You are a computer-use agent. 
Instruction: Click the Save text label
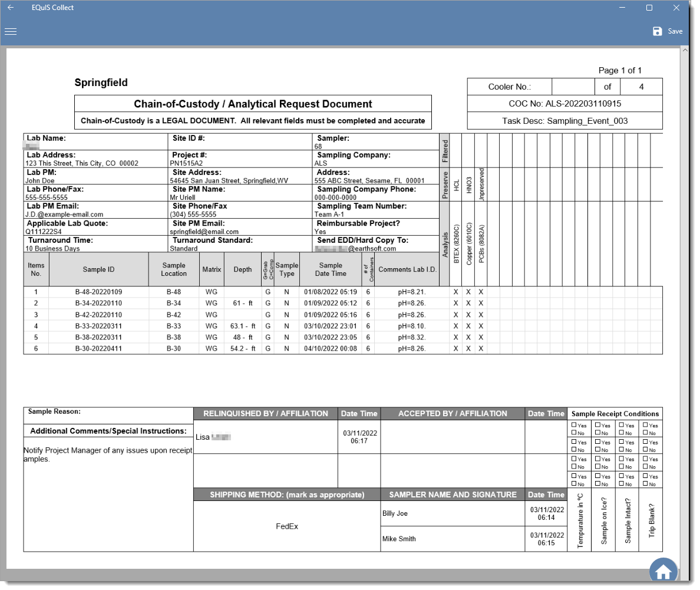click(x=675, y=31)
